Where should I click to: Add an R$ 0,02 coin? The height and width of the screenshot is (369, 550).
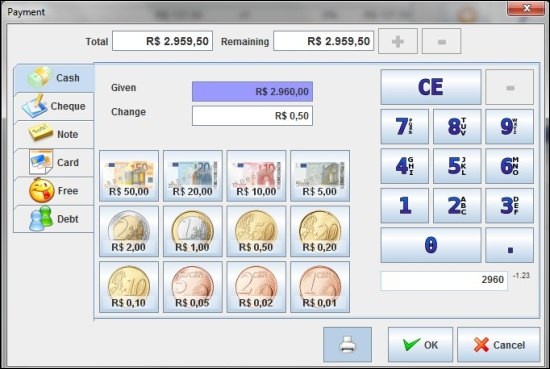256,287
